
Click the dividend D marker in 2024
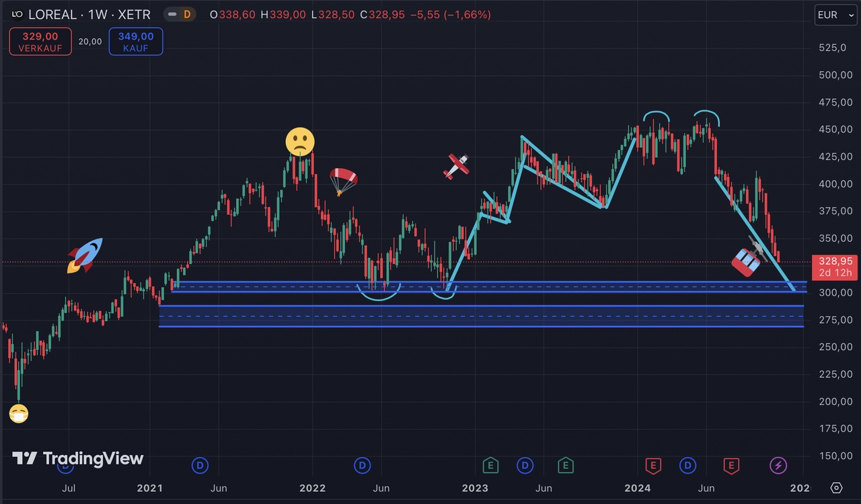coord(687,464)
